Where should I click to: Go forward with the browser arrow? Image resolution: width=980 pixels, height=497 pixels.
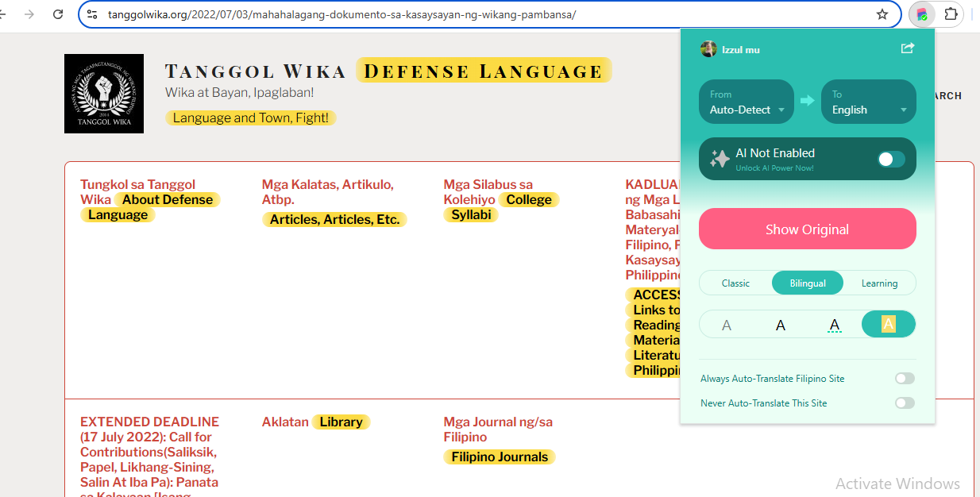29,14
